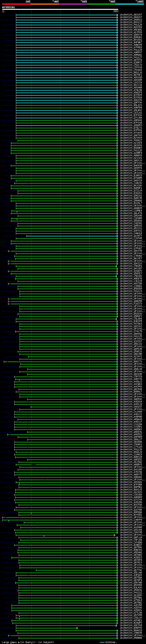Click the query end position 399
Screen dimensions: 146x644
coord(115,11)
